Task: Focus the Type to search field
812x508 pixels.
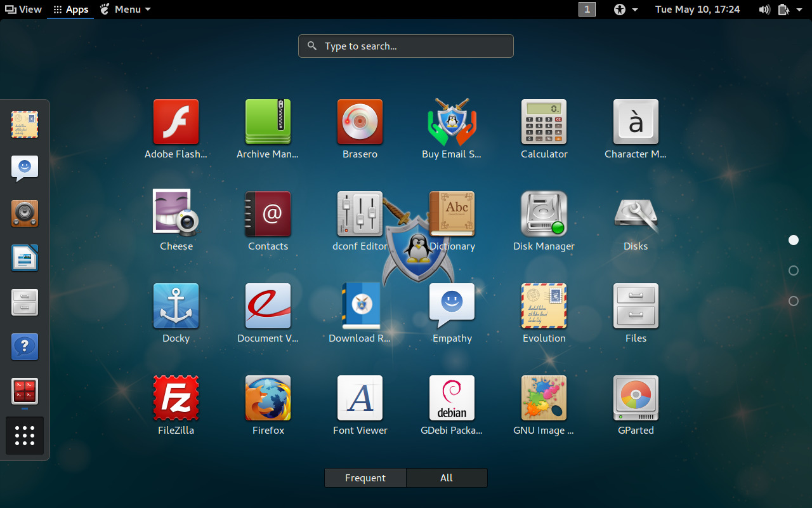Action: point(406,46)
